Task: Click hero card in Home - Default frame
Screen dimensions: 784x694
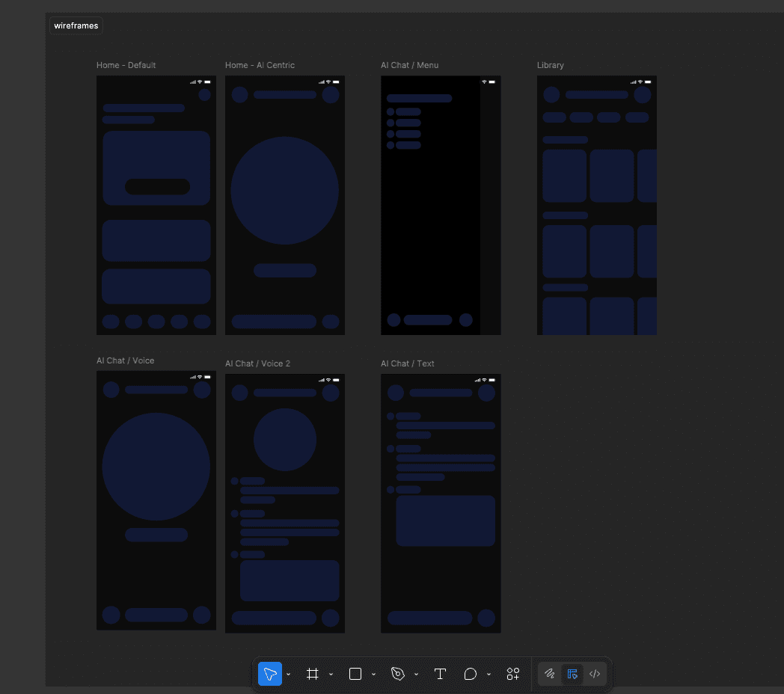Action: click(156, 168)
